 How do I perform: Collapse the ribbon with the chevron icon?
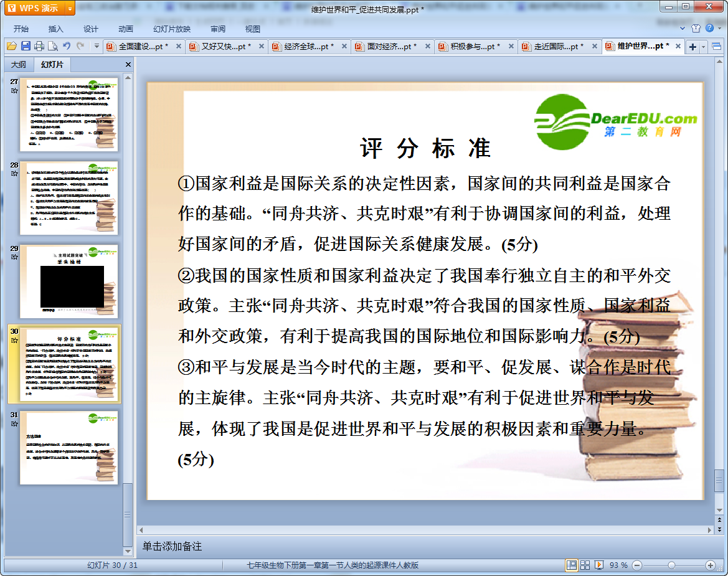(683, 28)
